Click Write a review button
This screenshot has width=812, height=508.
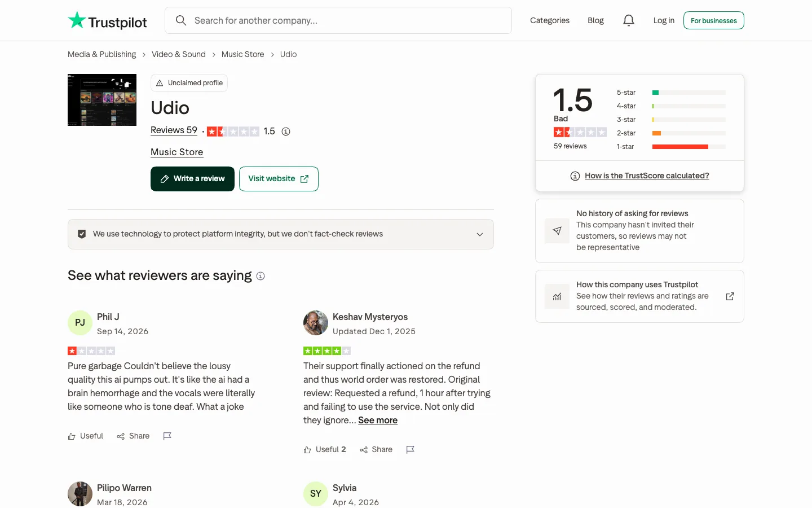pyautogui.click(x=192, y=179)
